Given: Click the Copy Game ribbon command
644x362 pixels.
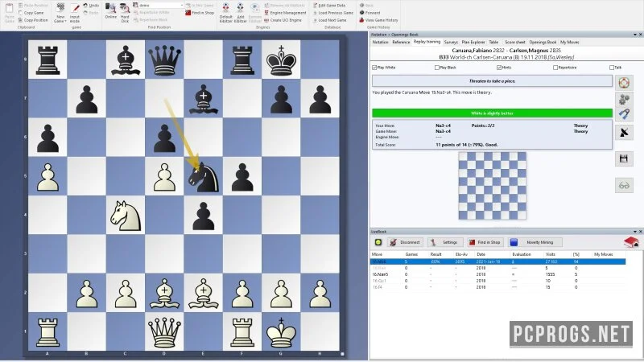Looking at the screenshot, I should pyautogui.click(x=31, y=13).
